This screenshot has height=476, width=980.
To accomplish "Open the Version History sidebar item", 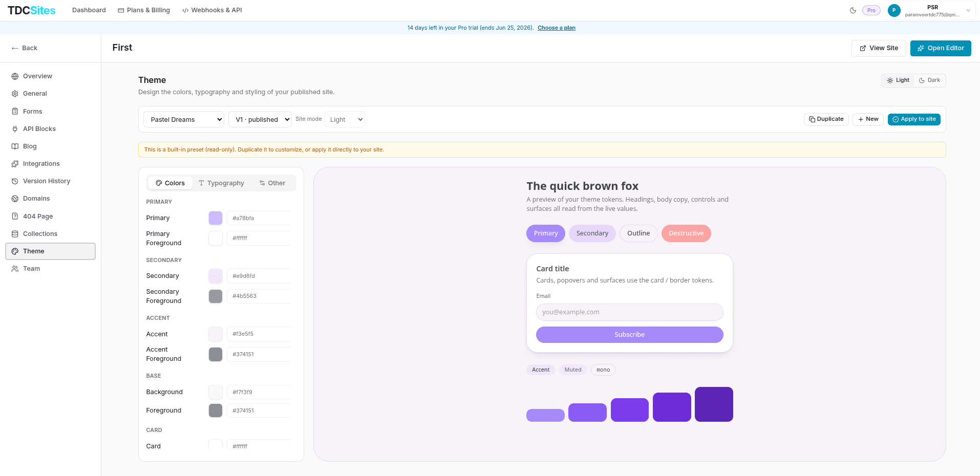I will pyautogui.click(x=50, y=181).
